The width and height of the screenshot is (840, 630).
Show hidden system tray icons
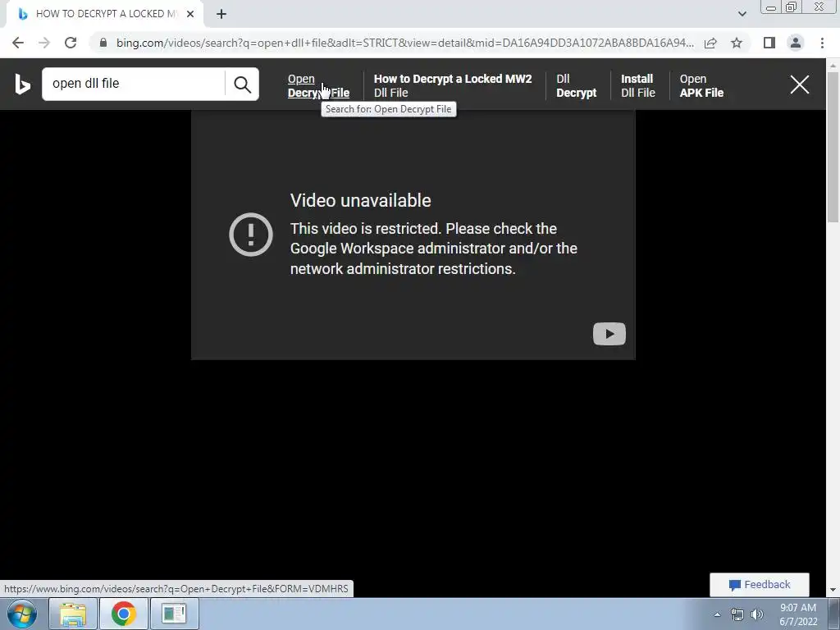(x=717, y=614)
